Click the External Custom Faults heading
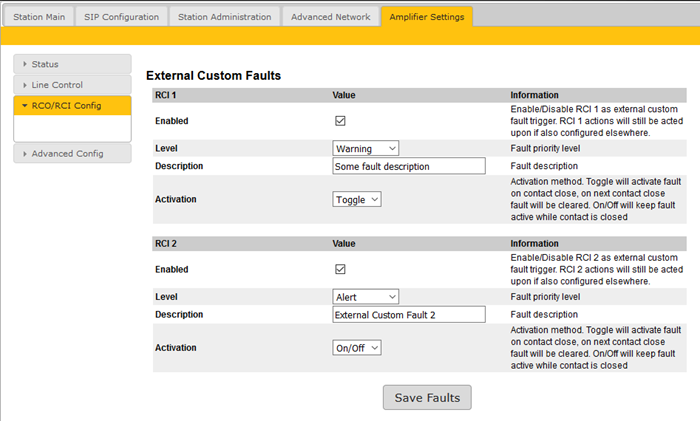The height and width of the screenshot is (421, 700). point(213,75)
